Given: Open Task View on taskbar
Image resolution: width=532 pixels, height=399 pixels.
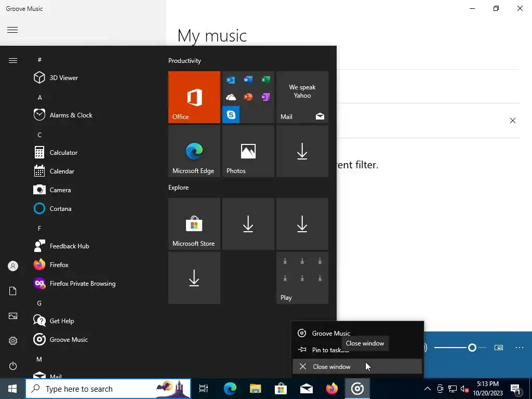Looking at the screenshot, I should [204, 389].
